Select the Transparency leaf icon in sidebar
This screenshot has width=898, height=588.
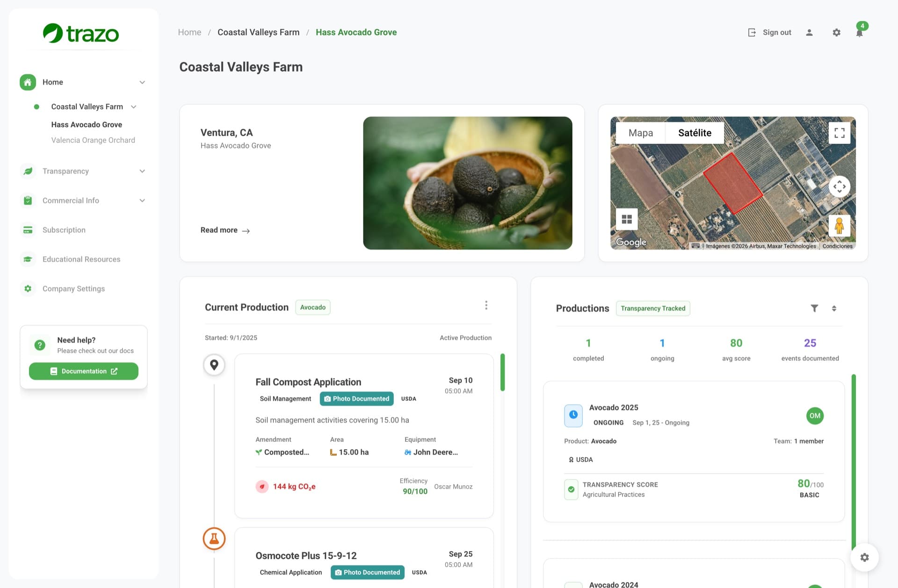[x=28, y=171]
